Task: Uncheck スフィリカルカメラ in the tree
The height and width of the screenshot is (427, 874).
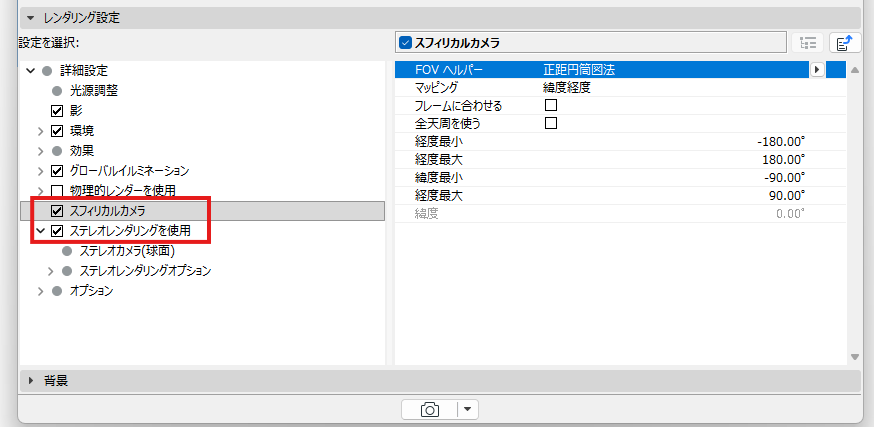Action: [x=57, y=211]
